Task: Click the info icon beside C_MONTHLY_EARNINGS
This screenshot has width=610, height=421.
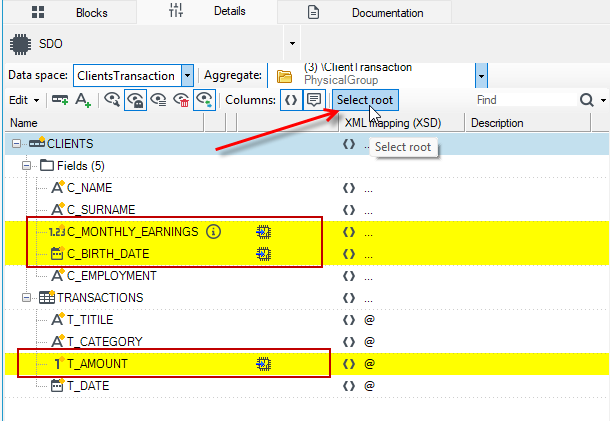Action: (213, 232)
